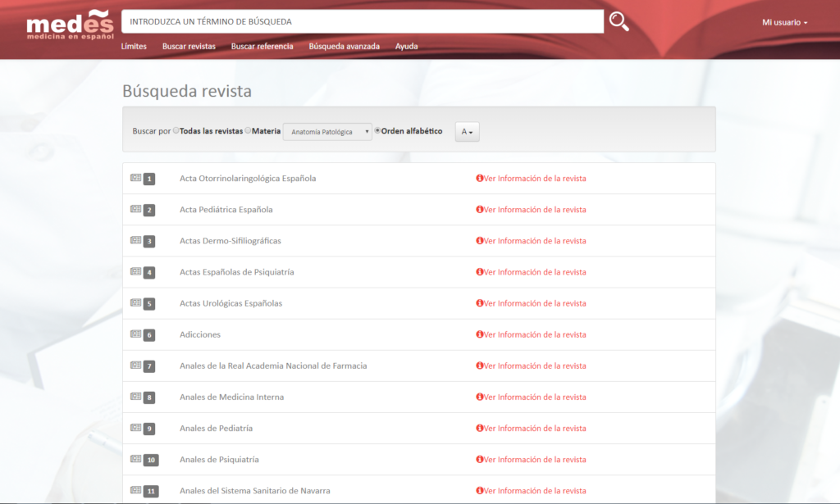
Task: Select the Materia radio option
Action: click(249, 131)
